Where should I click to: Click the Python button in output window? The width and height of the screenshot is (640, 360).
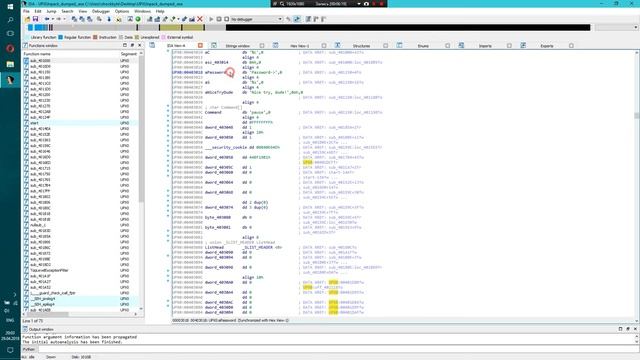point(29,349)
